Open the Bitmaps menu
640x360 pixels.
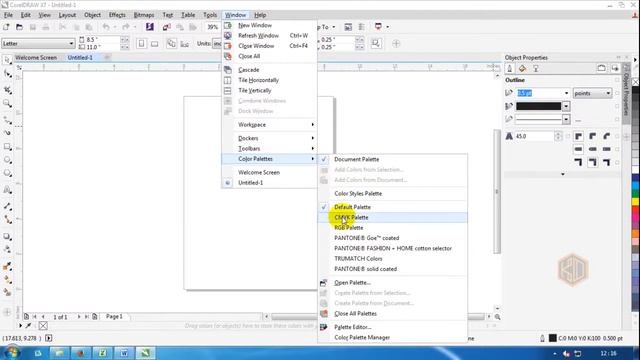pos(144,15)
